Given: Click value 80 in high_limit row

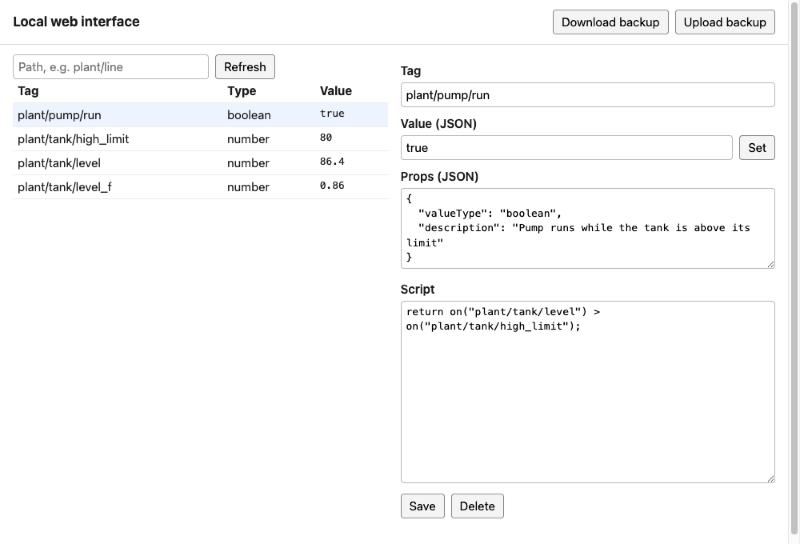Looking at the screenshot, I should tap(326, 137).
